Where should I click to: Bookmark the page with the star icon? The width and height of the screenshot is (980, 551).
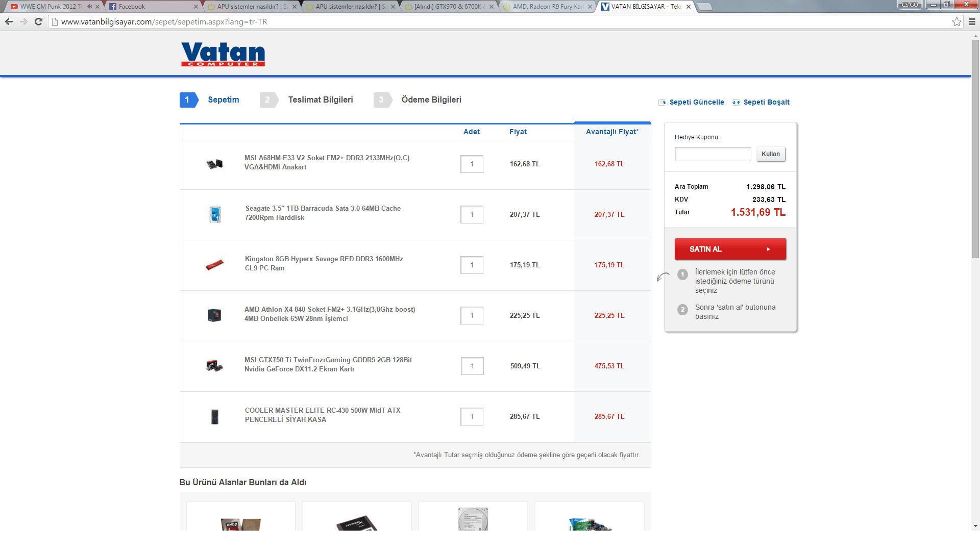[x=957, y=21]
